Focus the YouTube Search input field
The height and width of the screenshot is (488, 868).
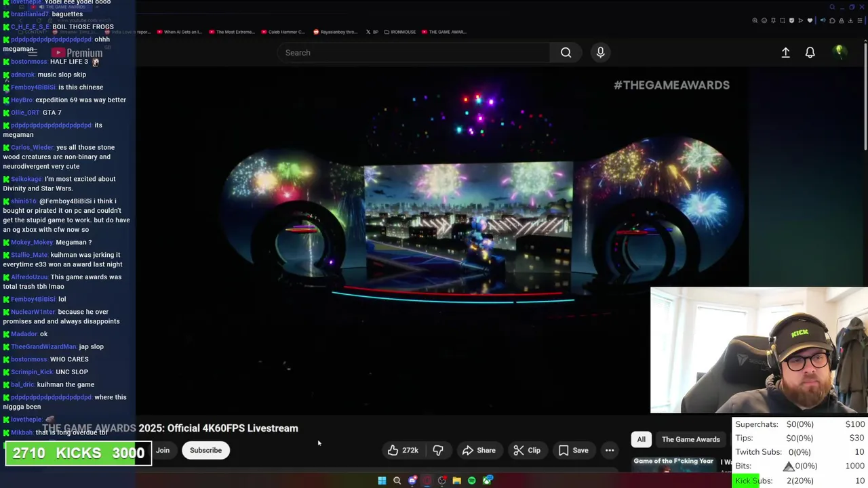414,52
